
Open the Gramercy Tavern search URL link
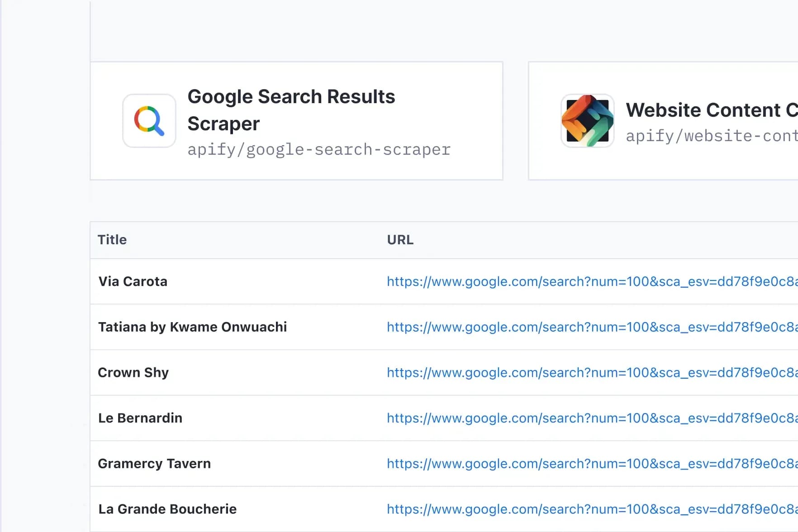tap(592, 464)
